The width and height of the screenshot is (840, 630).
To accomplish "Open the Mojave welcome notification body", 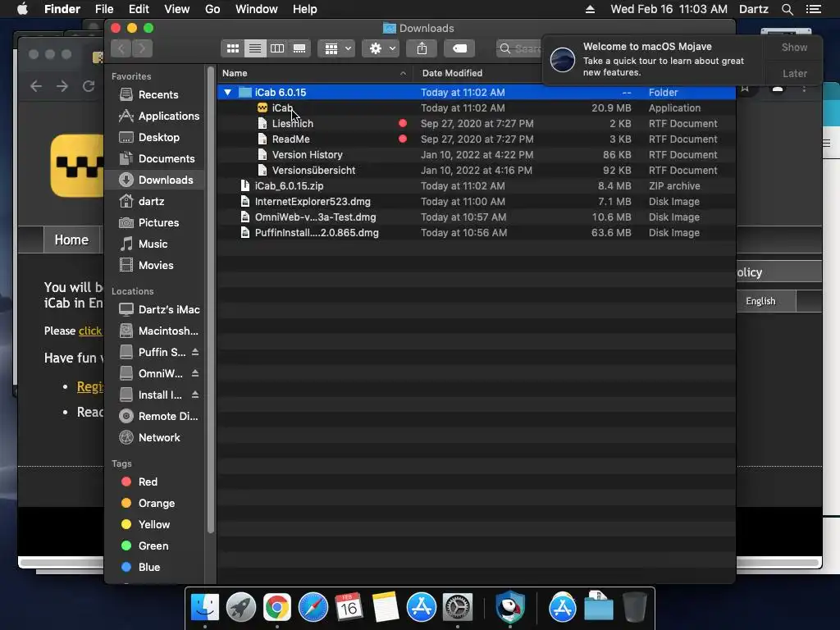I will pyautogui.click(x=654, y=60).
